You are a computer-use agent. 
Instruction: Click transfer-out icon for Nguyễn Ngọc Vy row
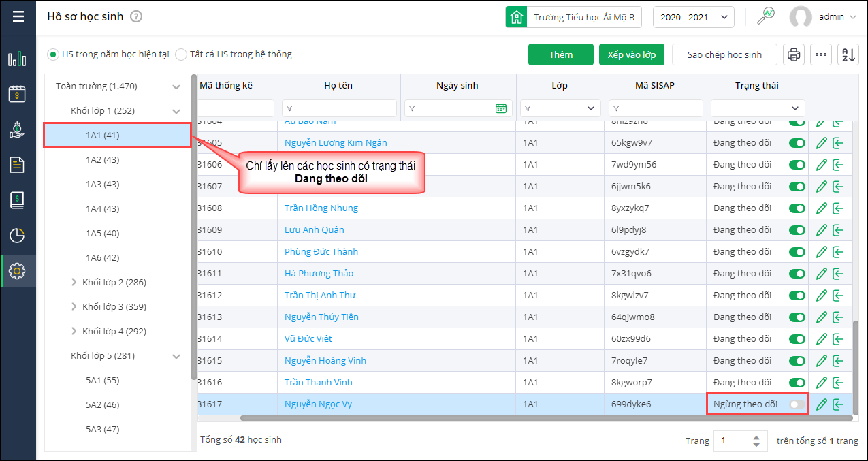click(838, 404)
